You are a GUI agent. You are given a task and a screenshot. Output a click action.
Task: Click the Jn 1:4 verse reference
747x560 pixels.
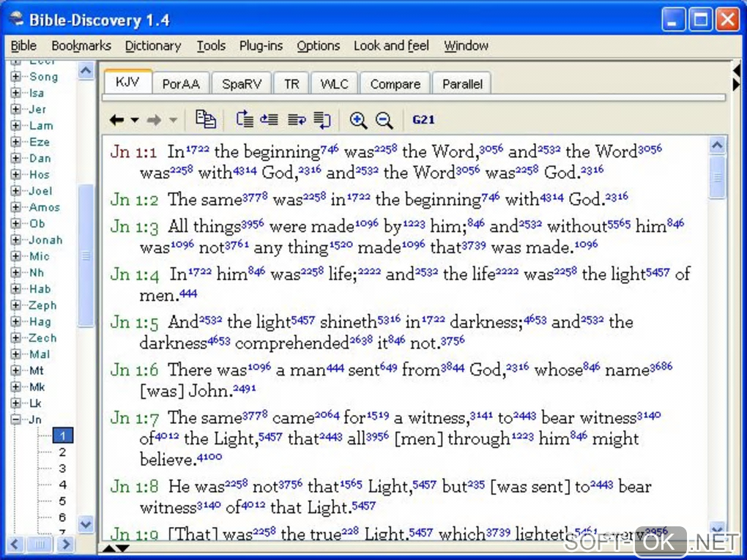click(134, 275)
